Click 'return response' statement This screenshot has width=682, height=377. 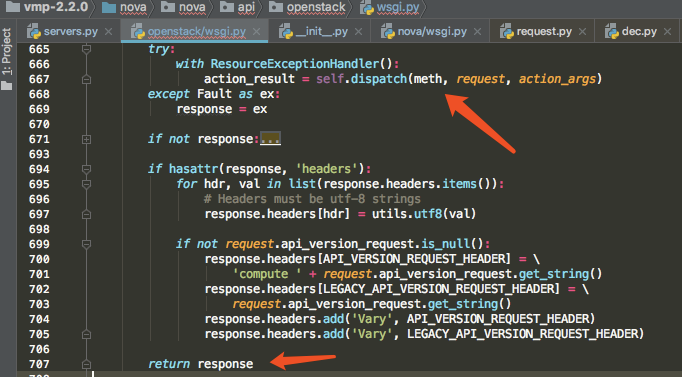pyautogui.click(x=201, y=364)
